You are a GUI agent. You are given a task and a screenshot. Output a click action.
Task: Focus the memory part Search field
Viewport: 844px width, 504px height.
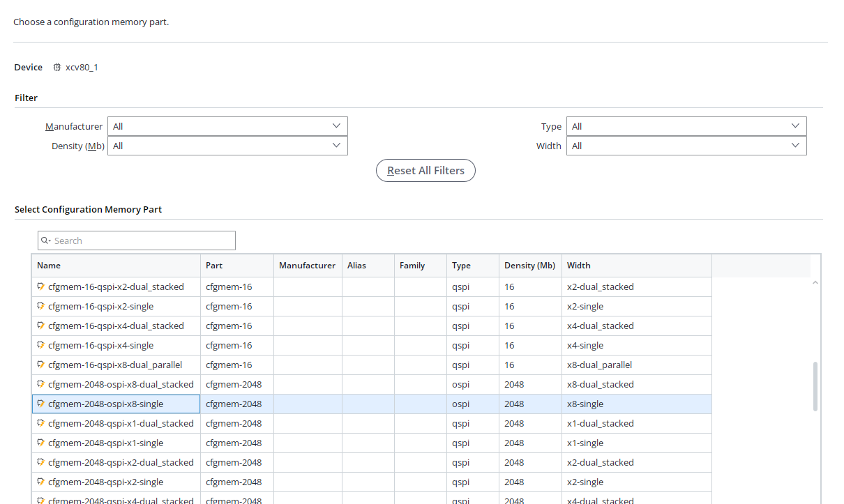tap(137, 240)
